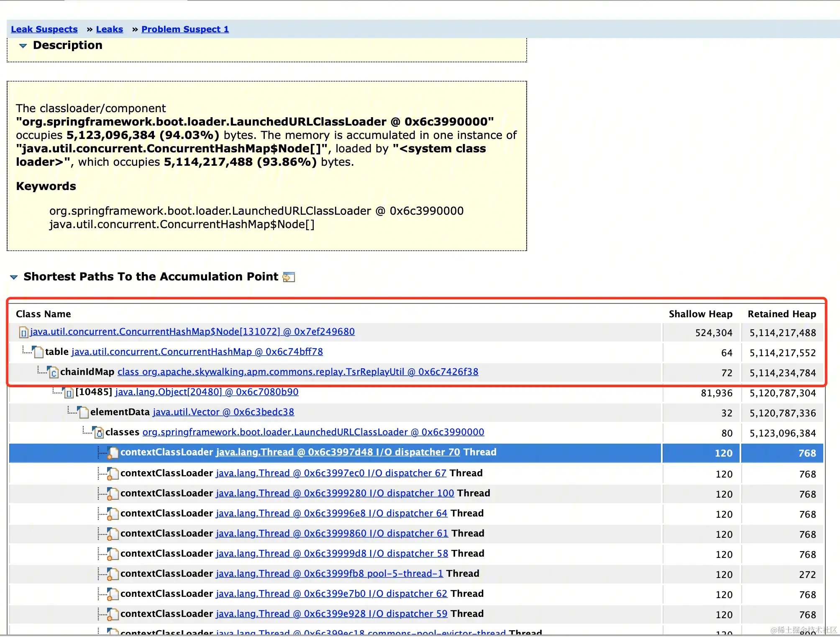Screen dimensions: 840x637
Task: Click the array icon of ConcurrentHashMap$Node[131072]
Action: pyautogui.click(x=24, y=333)
